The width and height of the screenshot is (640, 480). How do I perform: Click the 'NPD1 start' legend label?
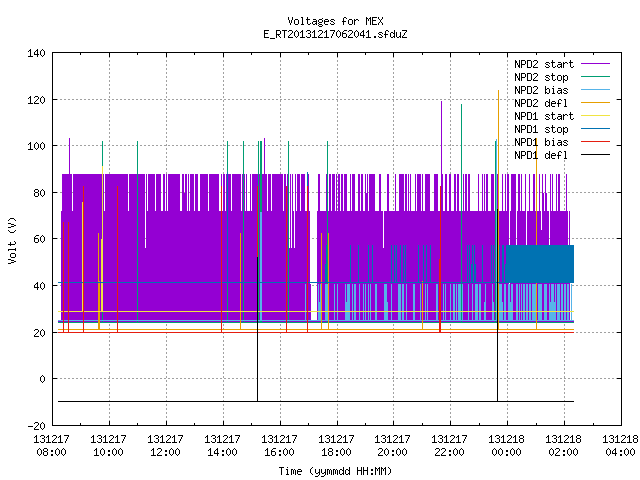point(544,116)
